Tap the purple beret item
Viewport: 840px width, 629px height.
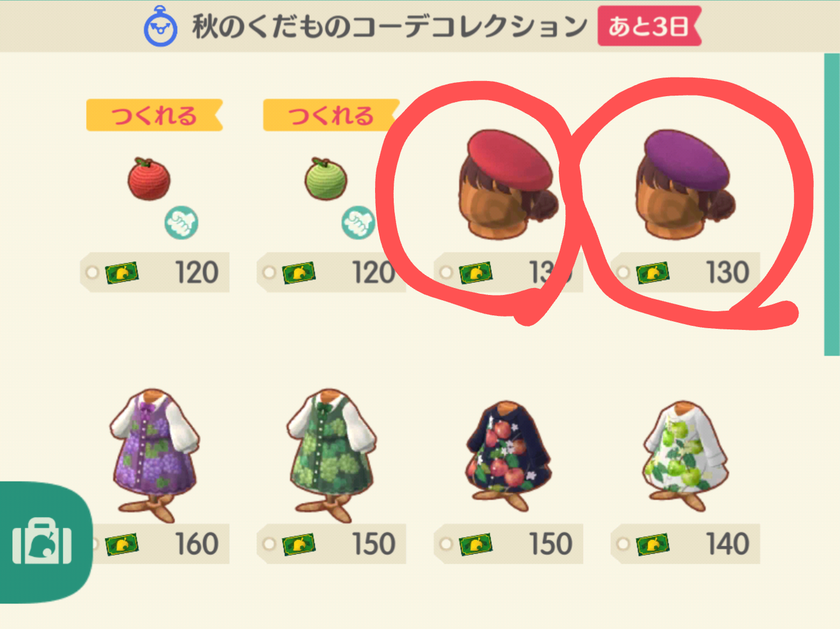click(x=684, y=184)
